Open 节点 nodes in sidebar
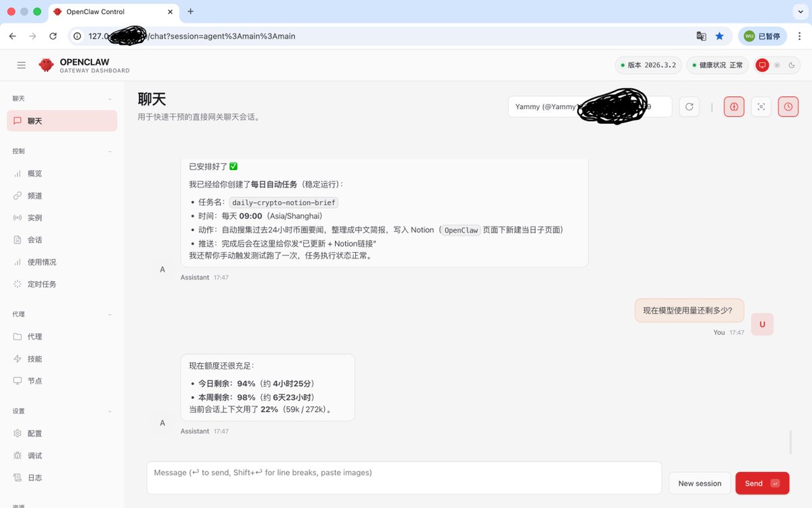This screenshot has width=812, height=508. 62,381
